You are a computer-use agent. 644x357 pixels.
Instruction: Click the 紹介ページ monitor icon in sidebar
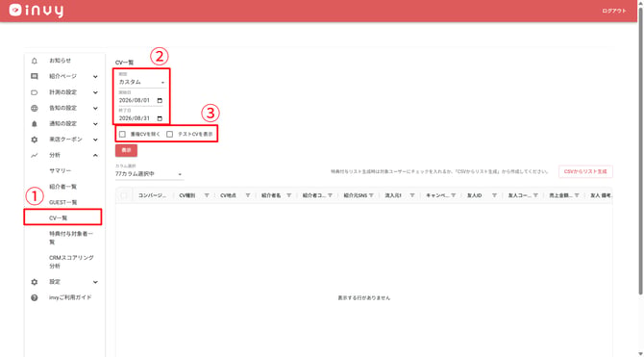point(35,77)
